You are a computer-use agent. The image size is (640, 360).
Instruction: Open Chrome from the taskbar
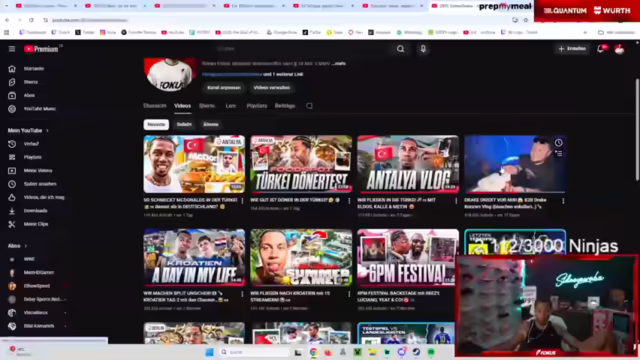(x=313, y=352)
